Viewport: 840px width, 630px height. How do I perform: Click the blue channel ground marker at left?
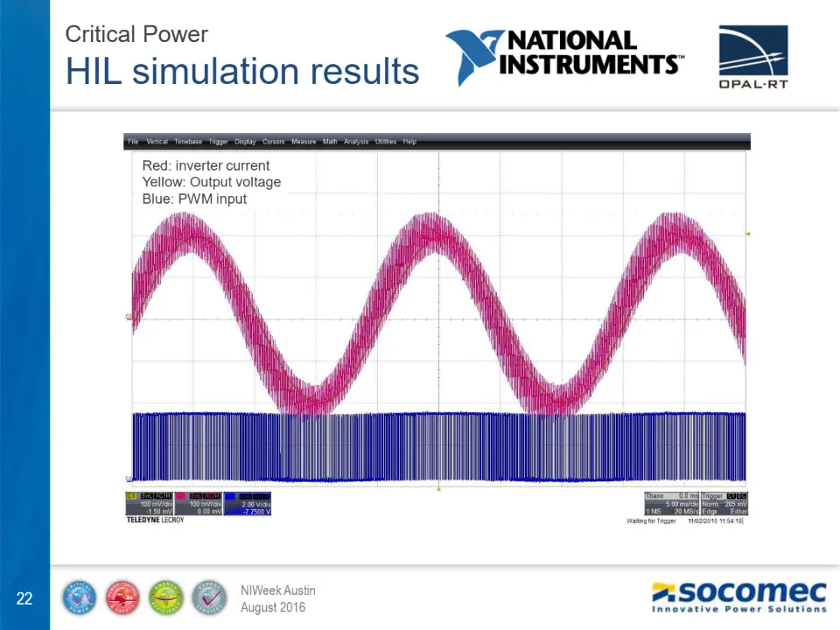click(x=129, y=479)
